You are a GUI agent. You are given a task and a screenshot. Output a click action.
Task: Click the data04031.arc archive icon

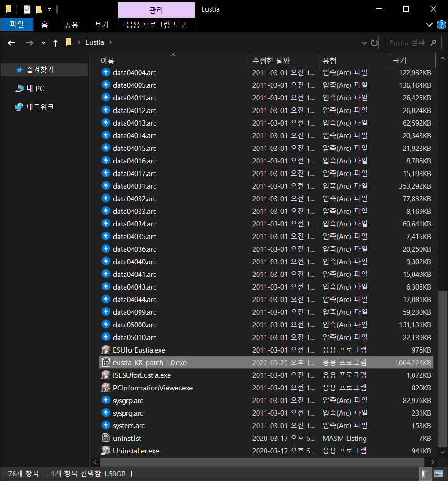point(106,186)
